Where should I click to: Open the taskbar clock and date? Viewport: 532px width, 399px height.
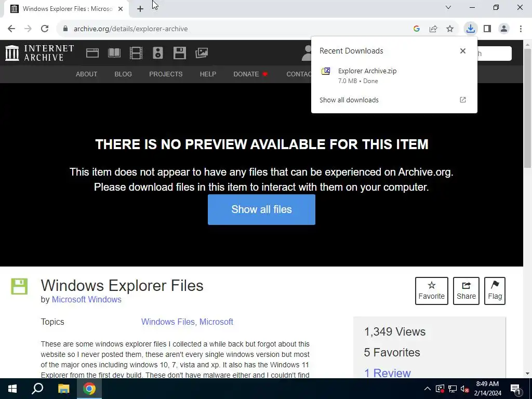click(487, 389)
